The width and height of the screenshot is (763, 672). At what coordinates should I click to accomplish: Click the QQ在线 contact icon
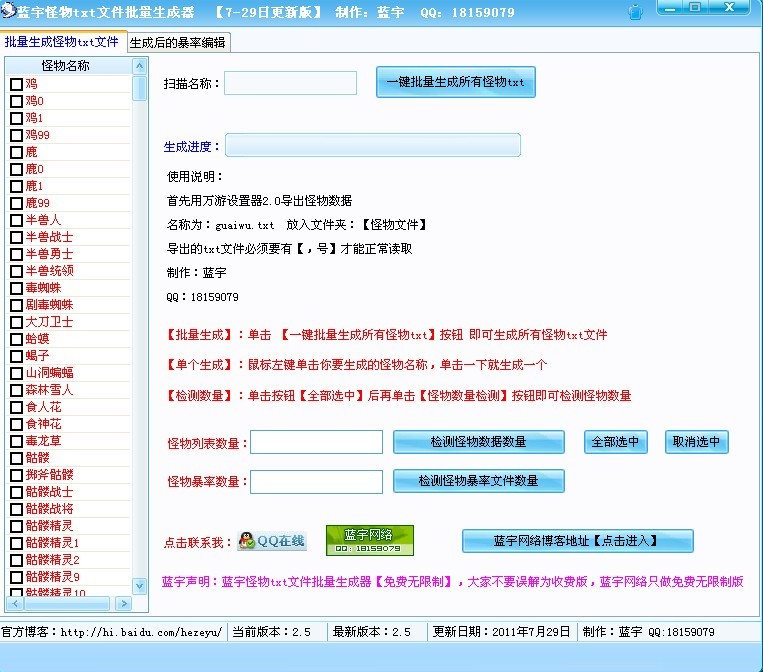[x=271, y=541]
